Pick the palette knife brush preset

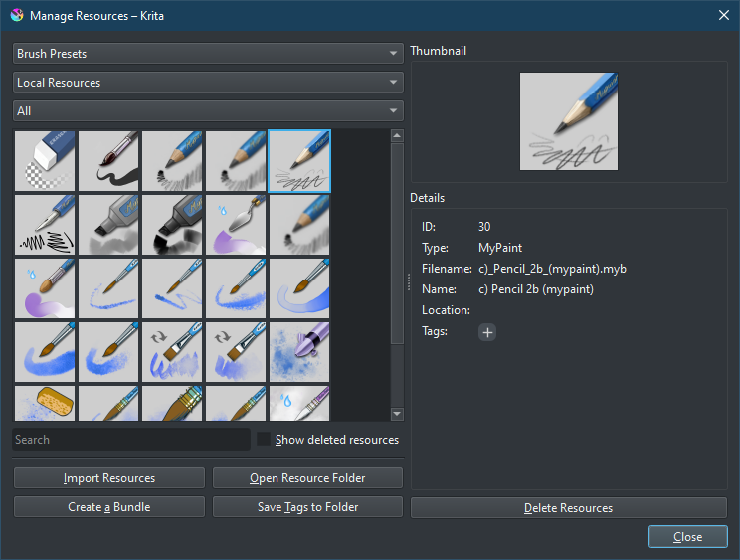coord(237,225)
